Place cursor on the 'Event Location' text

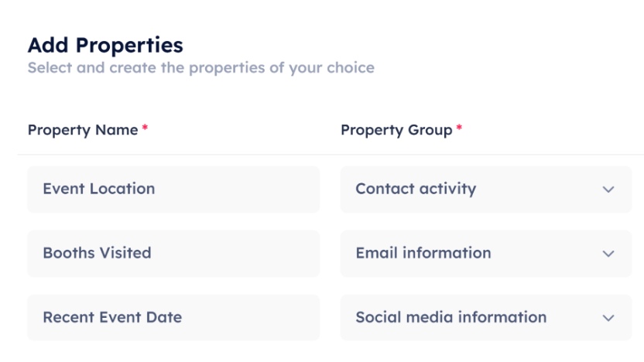click(99, 189)
